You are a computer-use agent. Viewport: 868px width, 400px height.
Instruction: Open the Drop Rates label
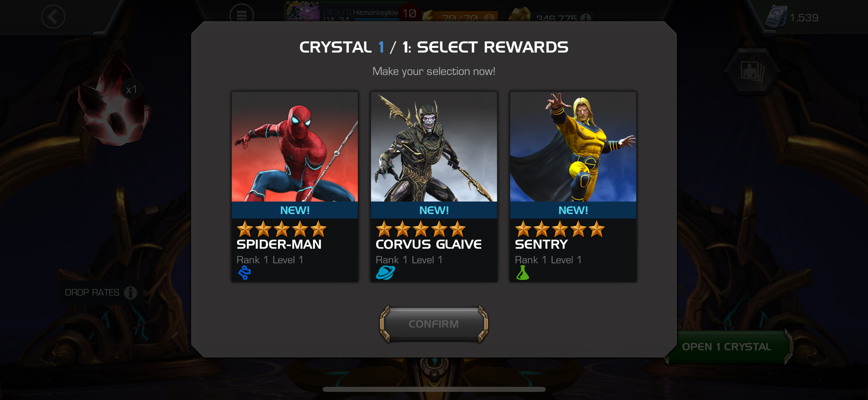(92, 292)
